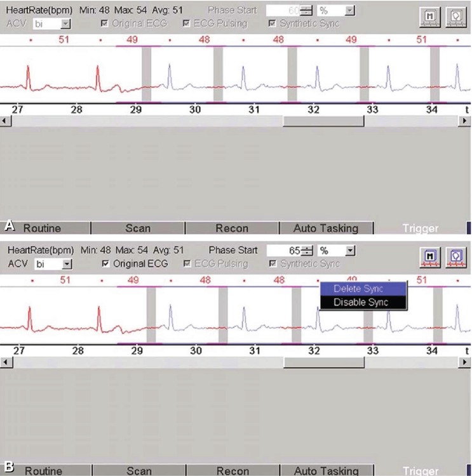
Task: Toggle Synthetic Sync checkbox in panel B
Action: click(x=273, y=263)
